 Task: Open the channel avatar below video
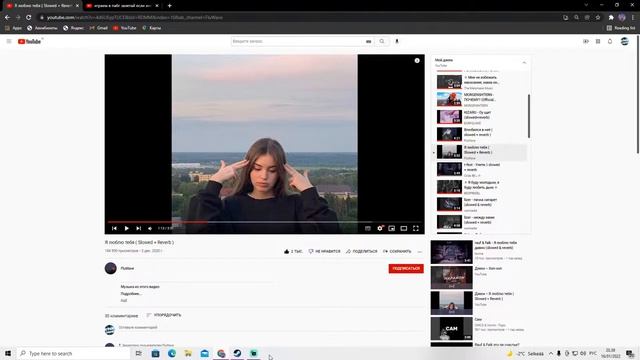coord(111,268)
